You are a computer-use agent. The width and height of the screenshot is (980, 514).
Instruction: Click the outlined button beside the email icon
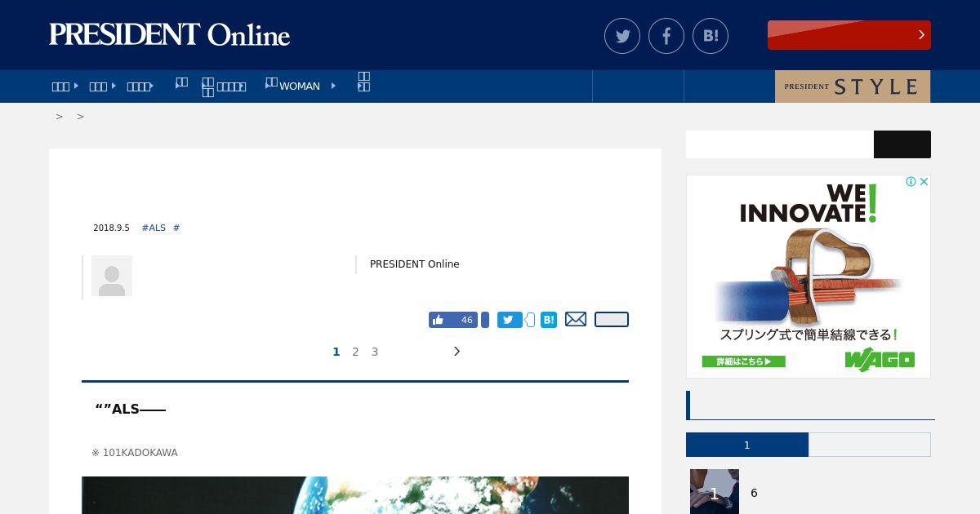coord(612,320)
